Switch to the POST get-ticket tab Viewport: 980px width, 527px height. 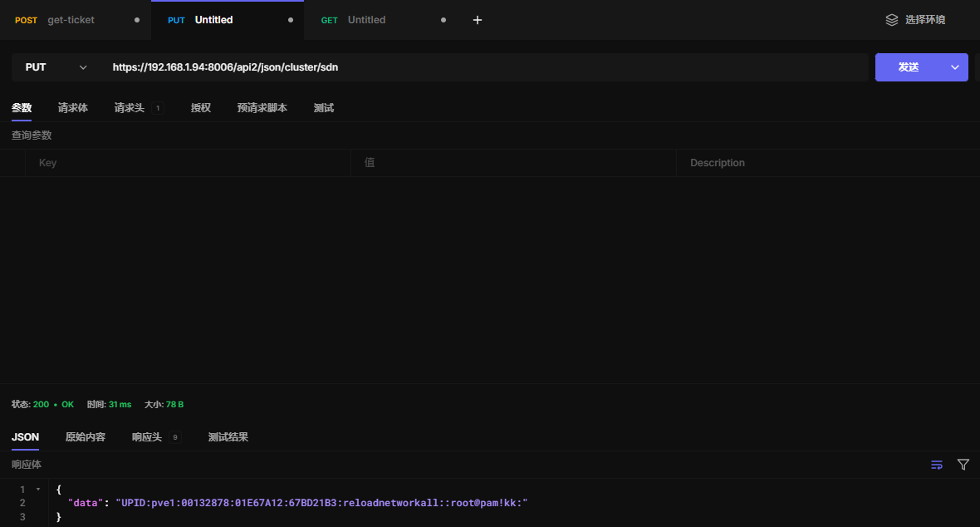point(71,20)
